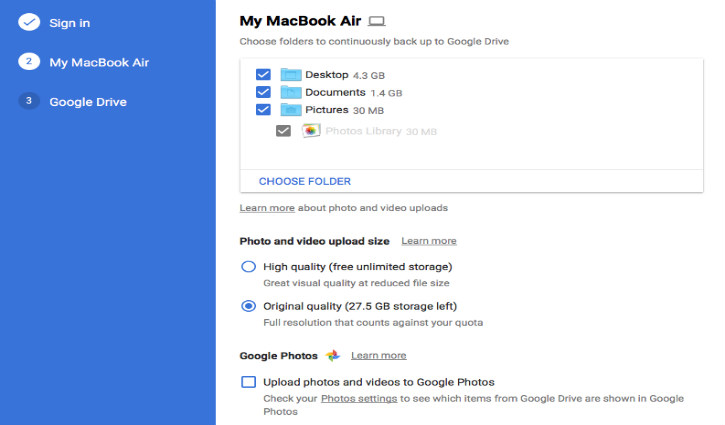This screenshot has width=725, height=425.
Task: Click the Pictures folder icon
Action: pyautogui.click(x=291, y=110)
